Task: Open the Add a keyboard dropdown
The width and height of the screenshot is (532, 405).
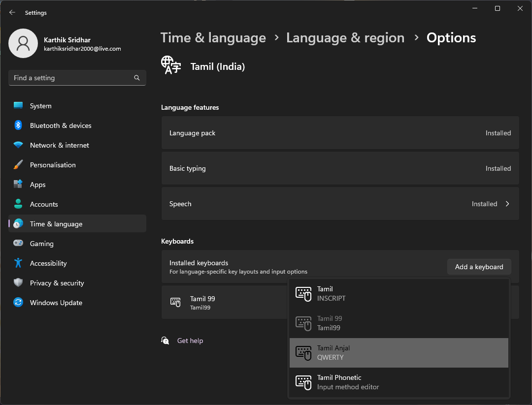Action: coord(478,266)
